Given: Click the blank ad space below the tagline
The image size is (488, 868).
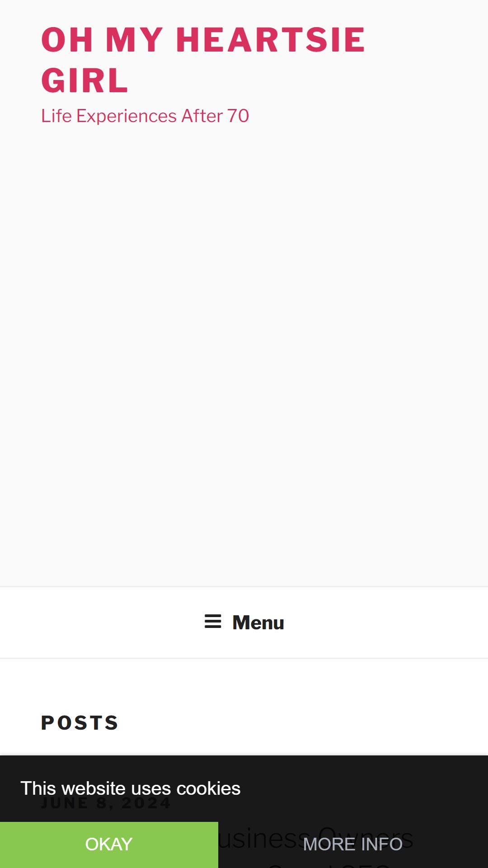Looking at the screenshot, I should [244, 353].
